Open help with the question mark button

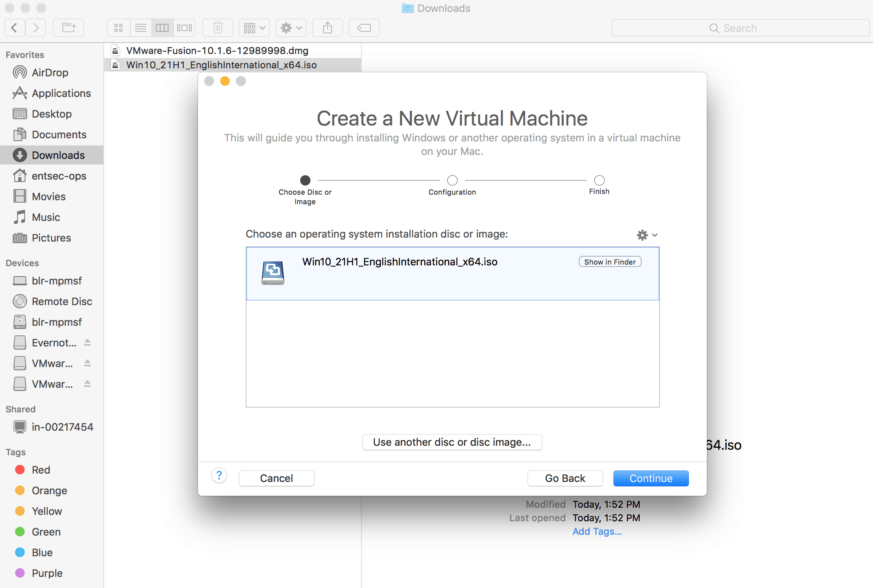click(x=219, y=476)
